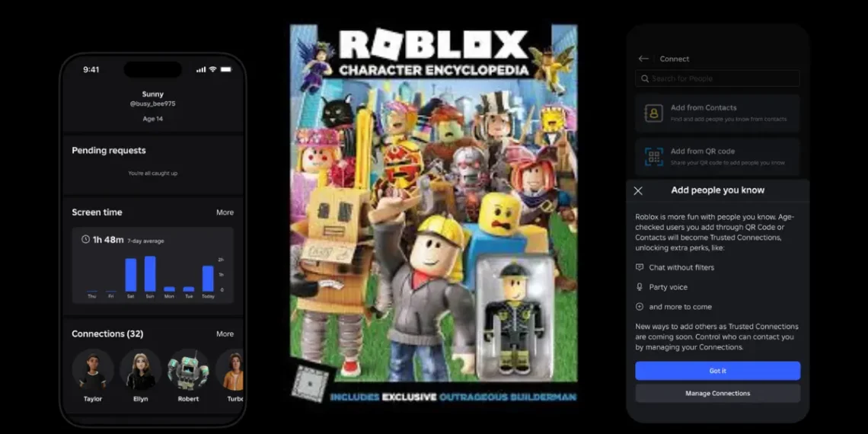Click the Chat without filters icon
Viewport: 868px width, 434px height.
coord(640,267)
